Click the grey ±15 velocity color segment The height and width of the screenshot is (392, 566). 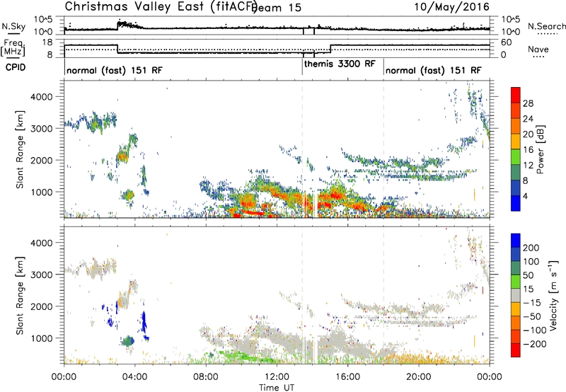pyautogui.click(x=516, y=295)
